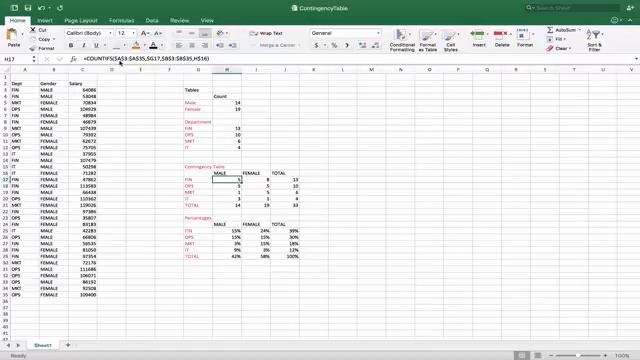
Task: Apply comma style format
Action: click(x=347, y=45)
